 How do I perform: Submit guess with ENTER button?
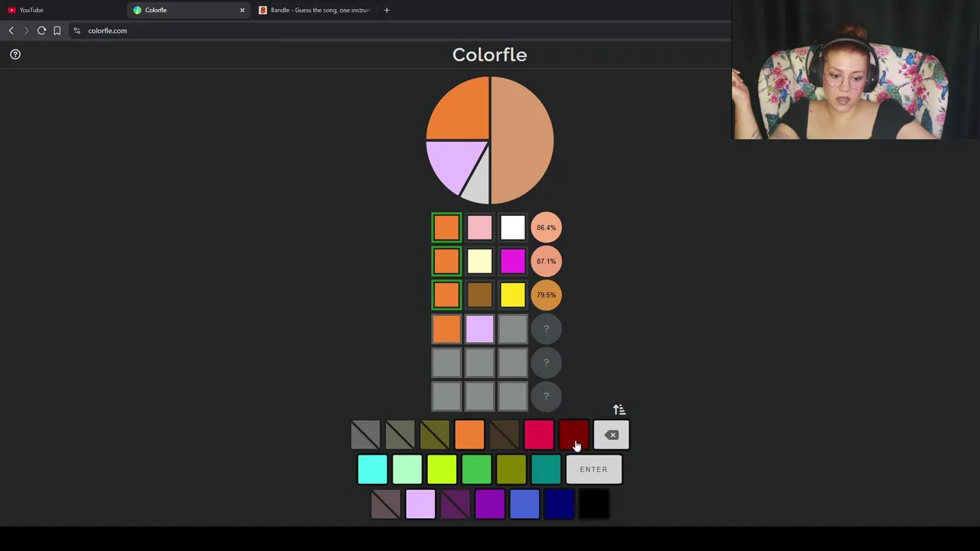pos(593,469)
